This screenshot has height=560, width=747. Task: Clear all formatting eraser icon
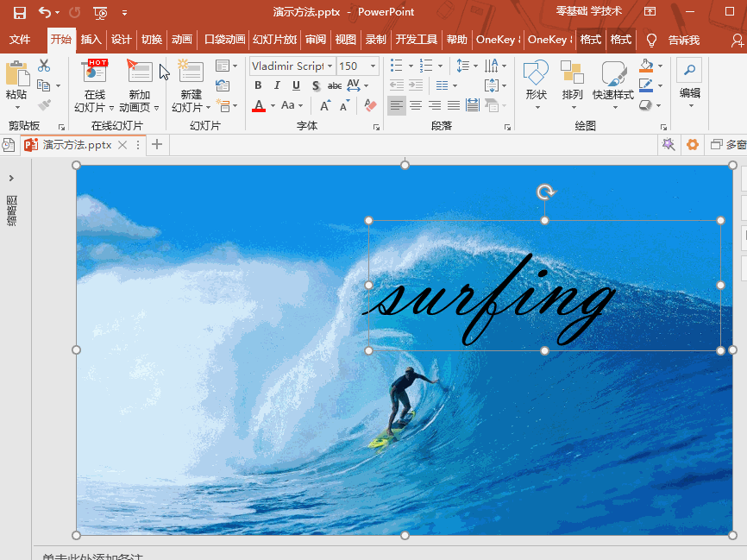coord(370,105)
